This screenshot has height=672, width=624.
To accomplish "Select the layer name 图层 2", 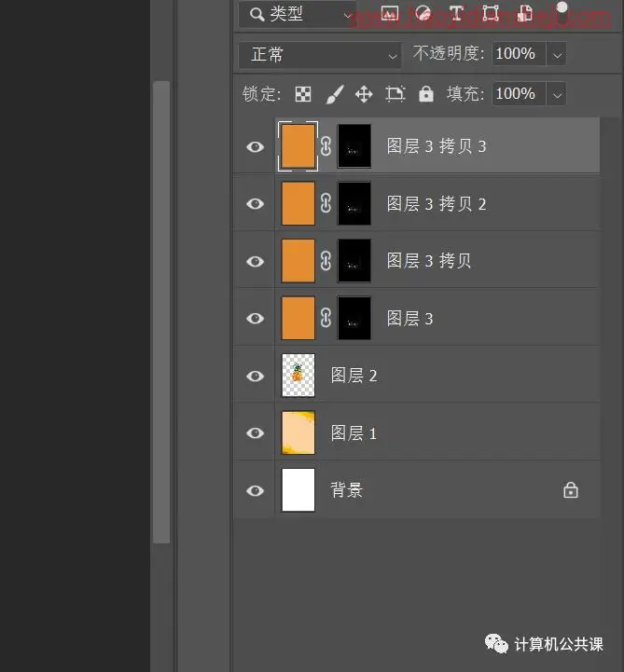I will coord(354,376).
